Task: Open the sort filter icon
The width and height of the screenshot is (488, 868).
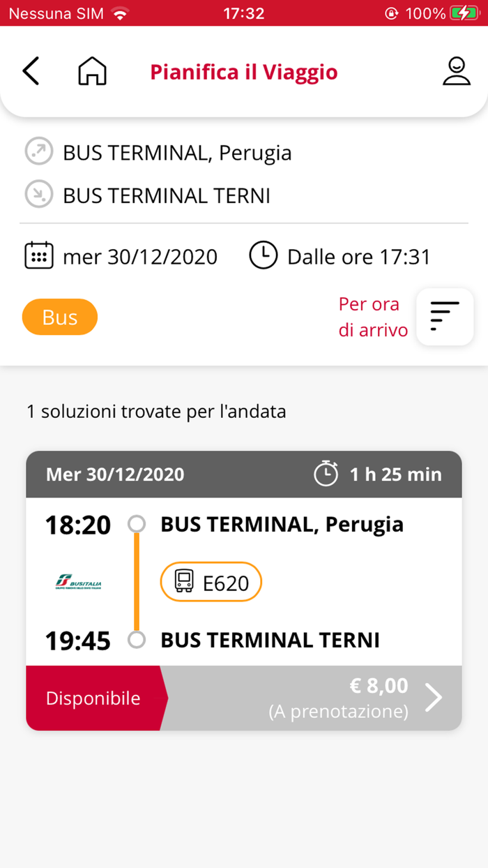Action: tap(445, 317)
